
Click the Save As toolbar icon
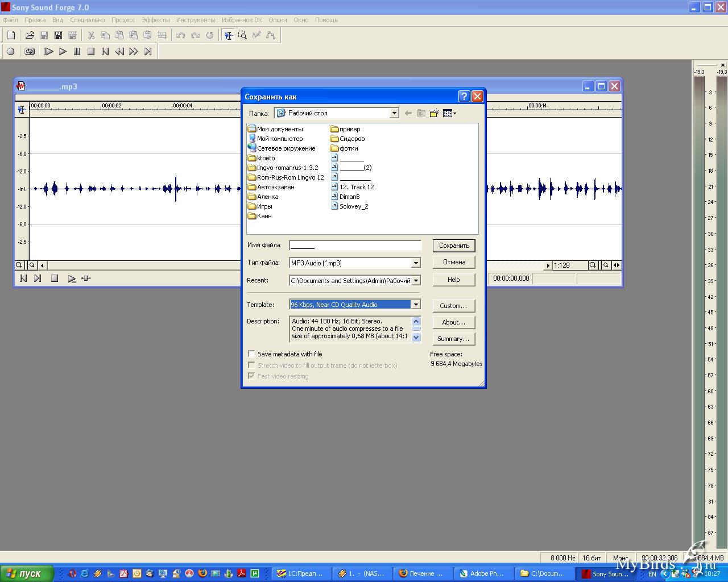coord(58,35)
